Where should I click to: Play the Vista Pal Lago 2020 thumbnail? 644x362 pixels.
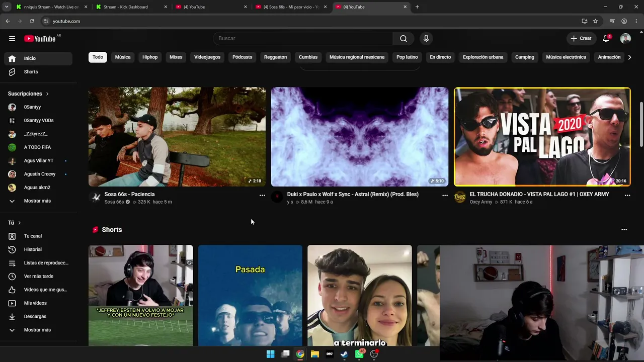point(542,137)
